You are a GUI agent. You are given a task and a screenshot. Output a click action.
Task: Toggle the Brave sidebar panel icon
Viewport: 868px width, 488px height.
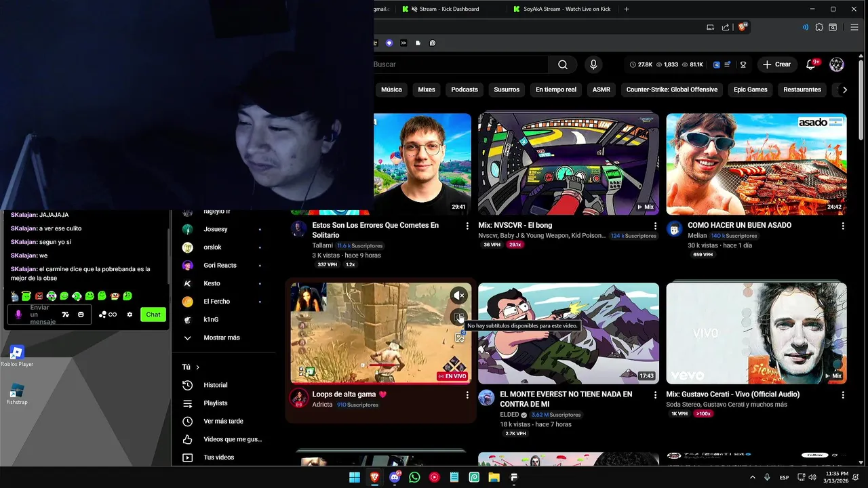pyautogui.click(x=833, y=27)
